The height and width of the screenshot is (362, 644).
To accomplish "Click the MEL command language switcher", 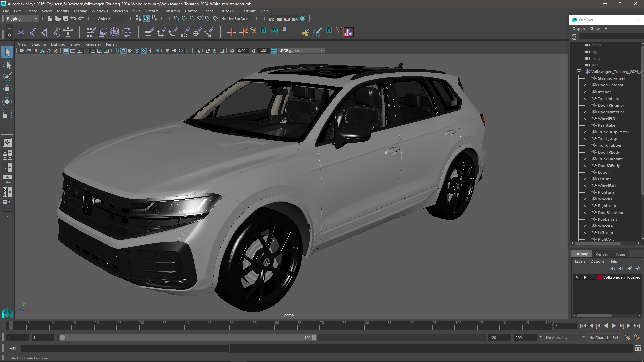I will 13,349.
